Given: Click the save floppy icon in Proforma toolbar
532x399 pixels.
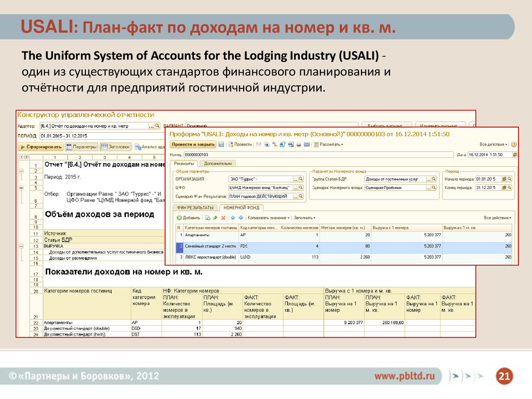Looking at the screenshot, I should pyautogui.click(x=221, y=144).
